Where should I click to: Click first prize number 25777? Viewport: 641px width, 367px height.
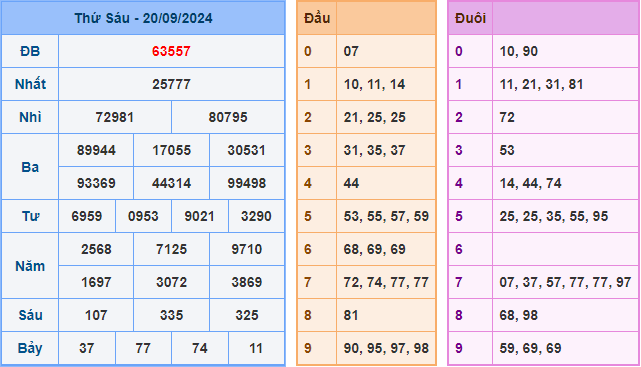click(x=171, y=84)
